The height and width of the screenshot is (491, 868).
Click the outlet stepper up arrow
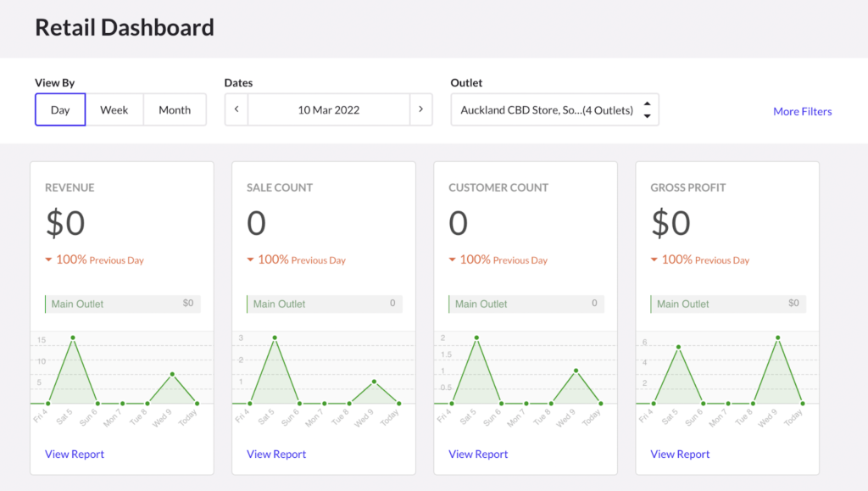tap(647, 104)
